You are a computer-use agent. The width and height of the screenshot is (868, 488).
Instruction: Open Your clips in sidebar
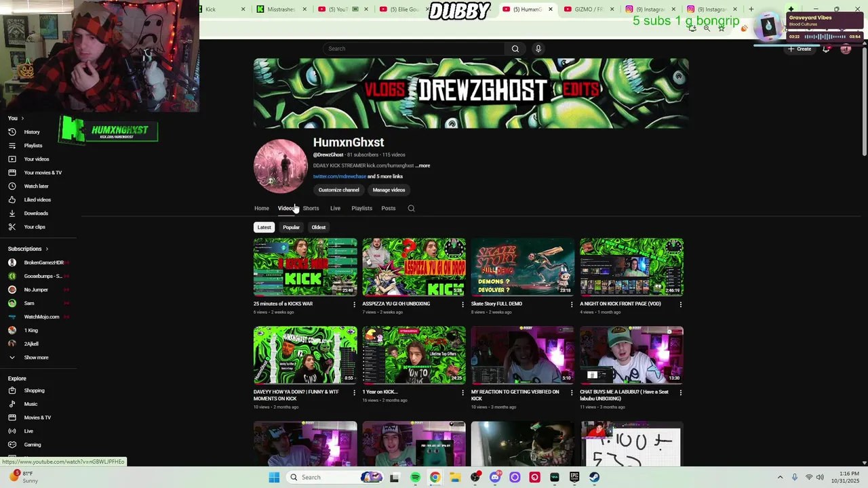[x=35, y=227]
